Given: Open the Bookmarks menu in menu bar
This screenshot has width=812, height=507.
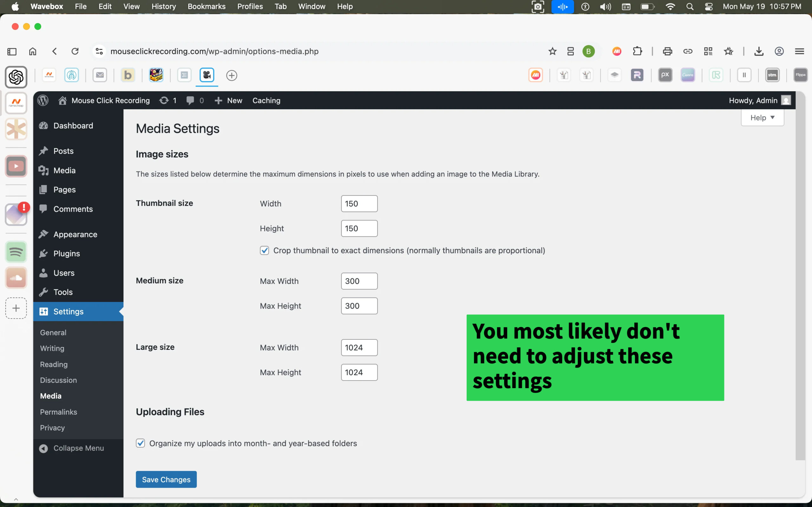Looking at the screenshot, I should [206, 6].
